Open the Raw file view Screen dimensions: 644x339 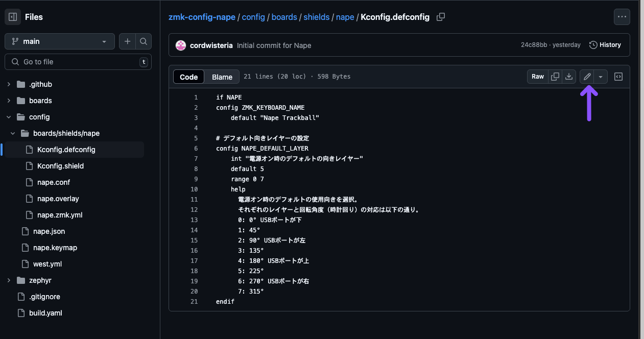538,77
